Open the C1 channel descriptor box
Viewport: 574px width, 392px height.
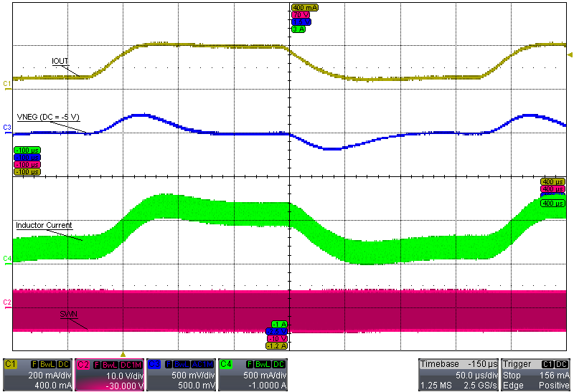coord(37,375)
